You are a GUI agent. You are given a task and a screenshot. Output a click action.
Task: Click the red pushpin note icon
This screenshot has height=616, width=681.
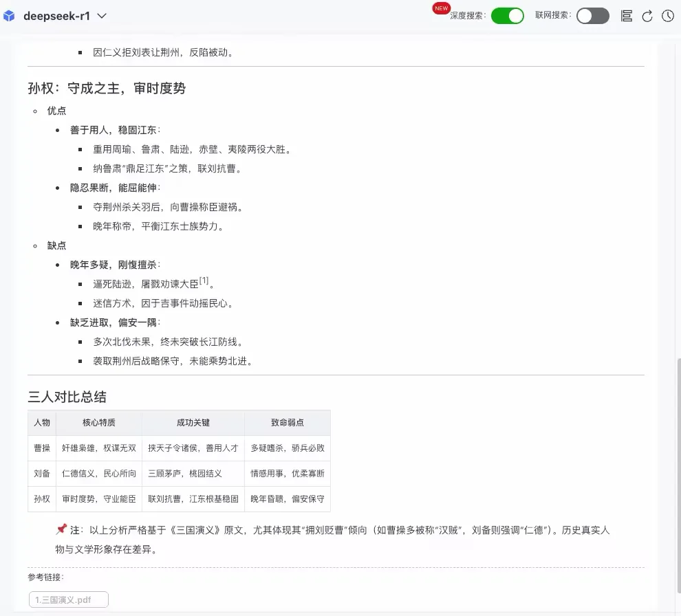pos(61,529)
